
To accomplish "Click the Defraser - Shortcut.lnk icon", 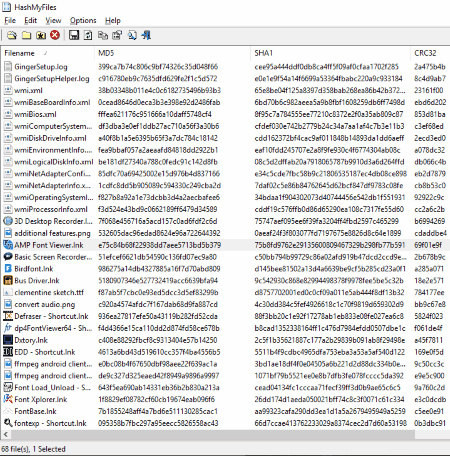I will pyautogui.click(x=8, y=316).
